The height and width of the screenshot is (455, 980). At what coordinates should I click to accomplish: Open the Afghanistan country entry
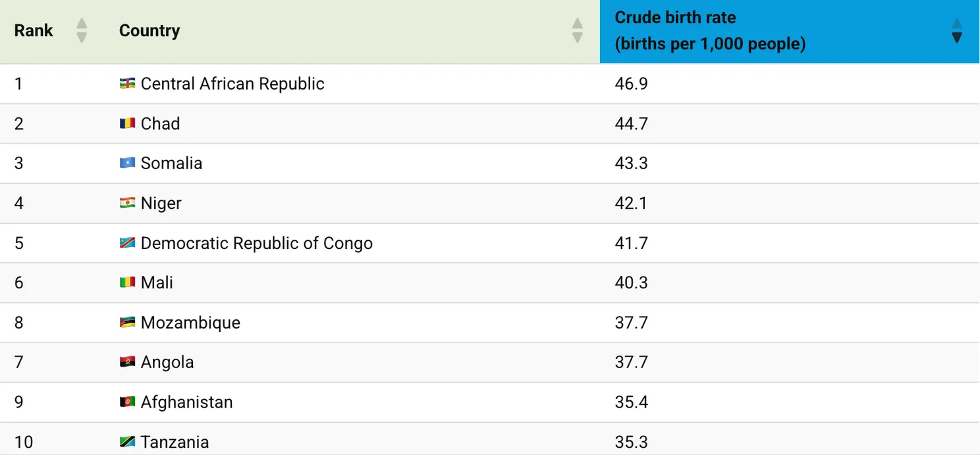(x=186, y=402)
